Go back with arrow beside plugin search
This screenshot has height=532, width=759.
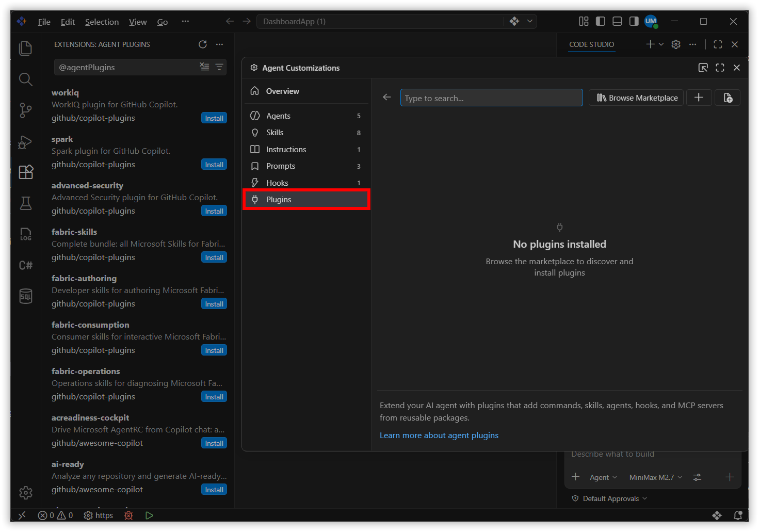click(387, 97)
